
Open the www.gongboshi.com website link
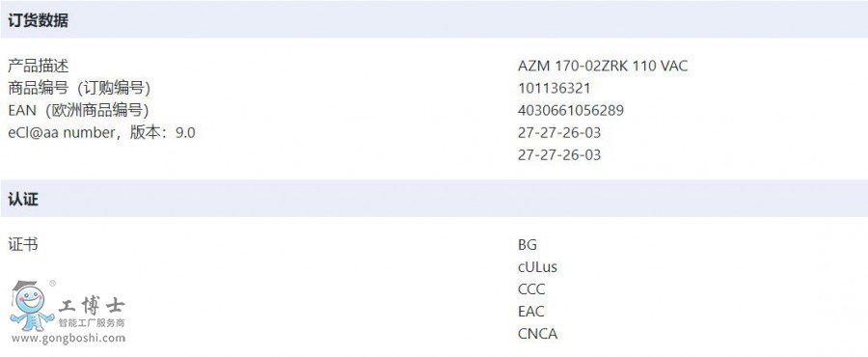pos(68,338)
